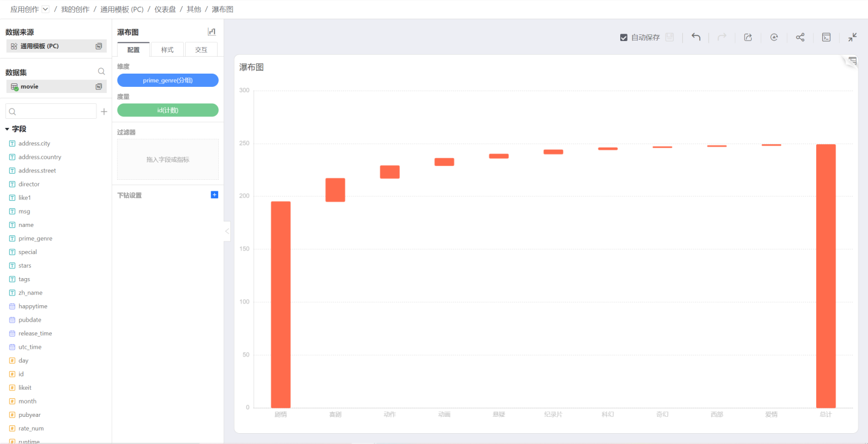This screenshot has width=868, height=444.
Task: Switch to the 样式 tab
Action: click(x=167, y=49)
